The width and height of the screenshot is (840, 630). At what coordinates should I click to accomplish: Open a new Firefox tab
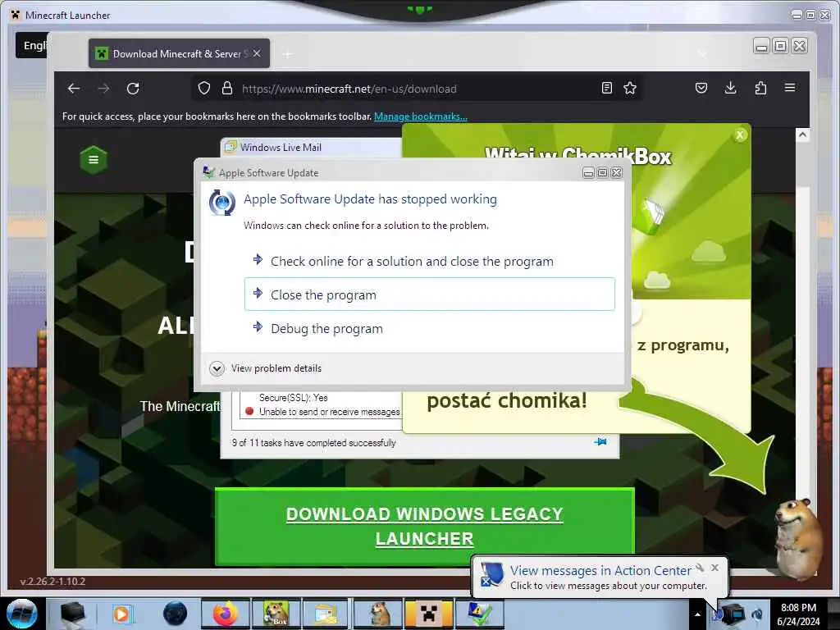pyautogui.click(x=288, y=54)
